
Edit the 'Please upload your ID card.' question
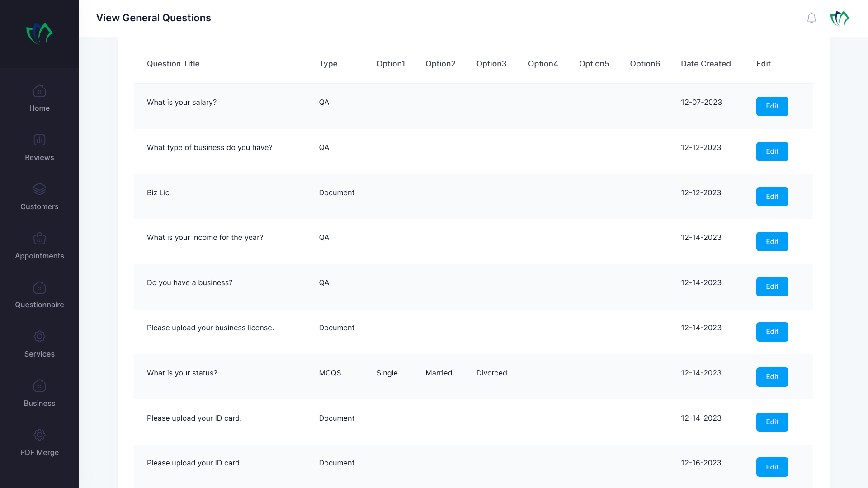tap(772, 422)
